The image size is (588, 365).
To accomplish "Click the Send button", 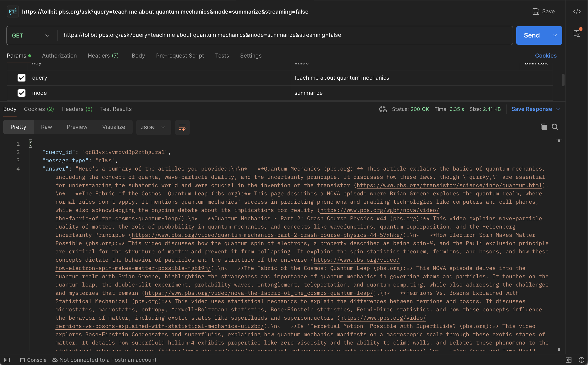I will click(x=532, y=35).
